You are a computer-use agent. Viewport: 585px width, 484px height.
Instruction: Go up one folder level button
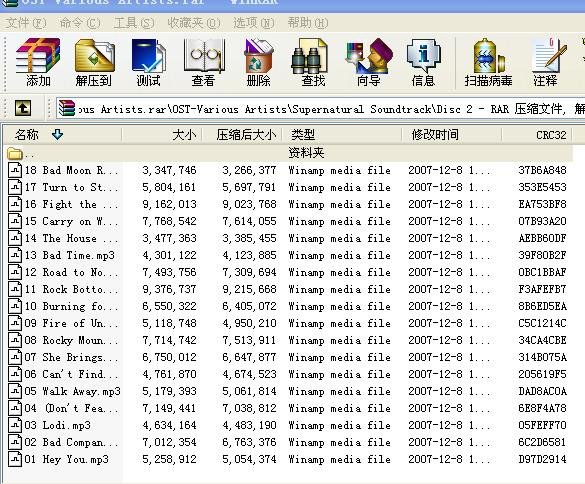point(23,109)
